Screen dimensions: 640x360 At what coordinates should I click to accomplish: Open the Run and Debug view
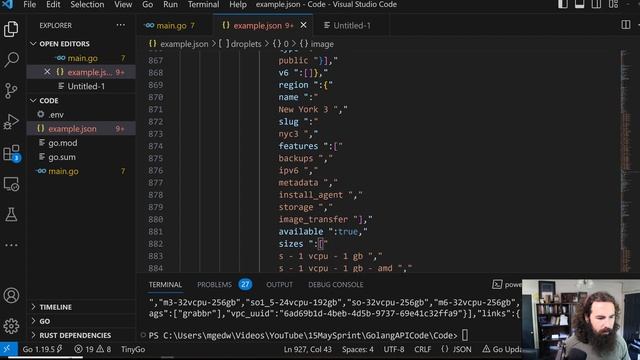click(11, 122)
